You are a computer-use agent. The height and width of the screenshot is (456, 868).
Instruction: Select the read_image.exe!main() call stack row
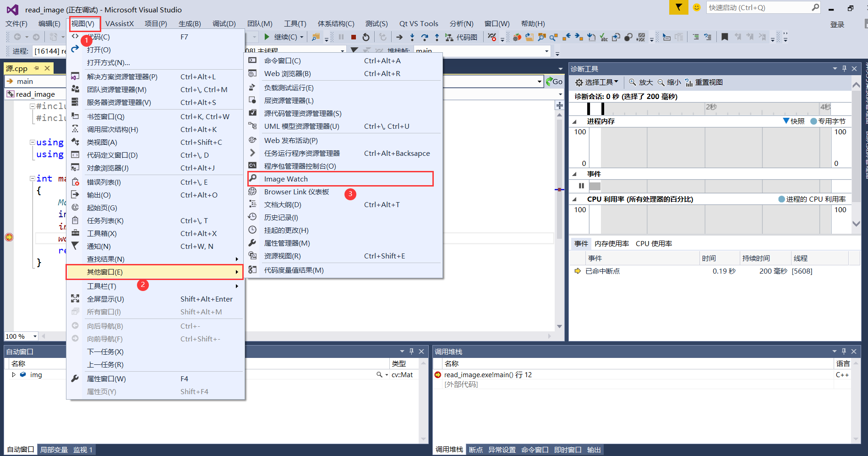[x=641, y=375]
